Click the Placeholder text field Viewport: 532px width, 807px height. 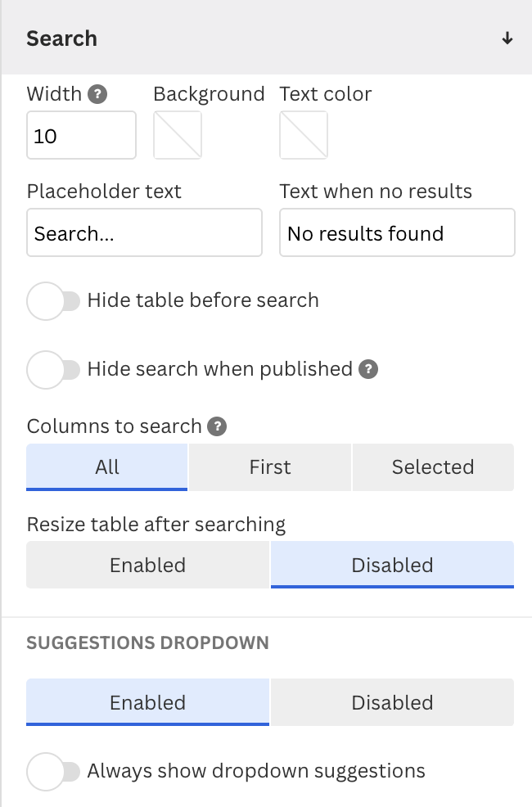(145, 232)
